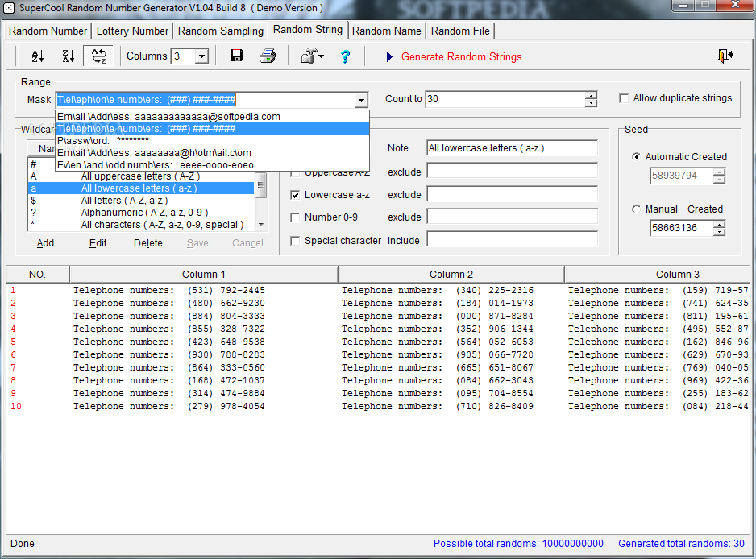The width and height of the screenshot is (756, 559).
Task: Switch to Random File tab
Action: [x=460, y=31]
